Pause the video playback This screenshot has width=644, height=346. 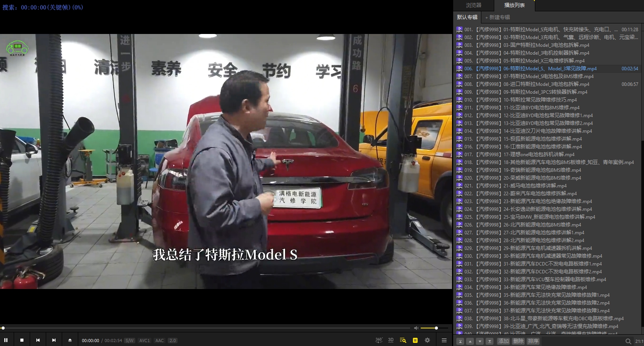point(6,340)
